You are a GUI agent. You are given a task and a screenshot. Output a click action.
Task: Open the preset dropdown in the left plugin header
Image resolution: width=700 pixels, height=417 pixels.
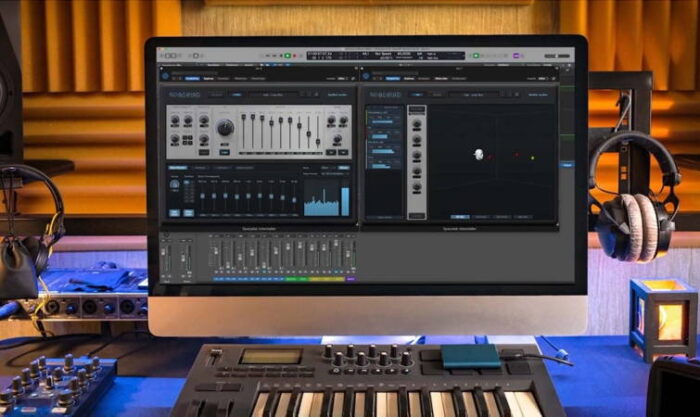(x=266, y=95)
